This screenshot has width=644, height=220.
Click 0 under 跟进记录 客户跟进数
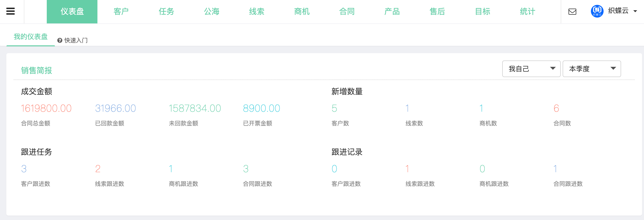tap(334, 169)
